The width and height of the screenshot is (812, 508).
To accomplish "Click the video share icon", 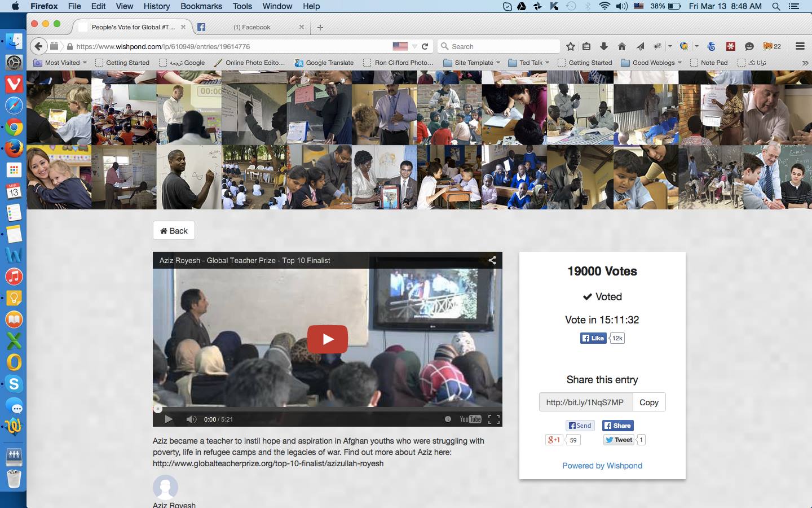I will 492,260.
